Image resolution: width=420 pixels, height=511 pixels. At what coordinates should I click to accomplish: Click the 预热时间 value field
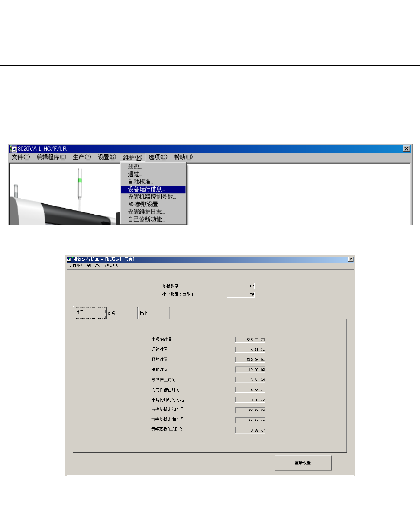click(250, 360)
